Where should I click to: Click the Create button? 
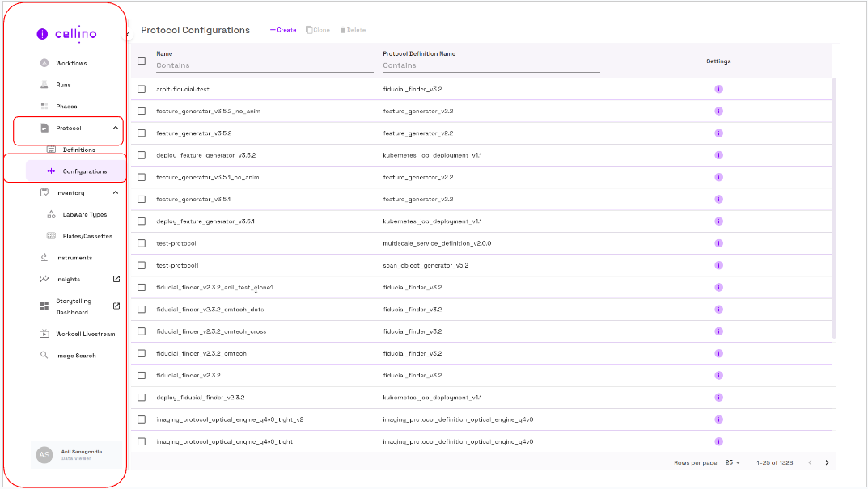(x=283, y=30)
